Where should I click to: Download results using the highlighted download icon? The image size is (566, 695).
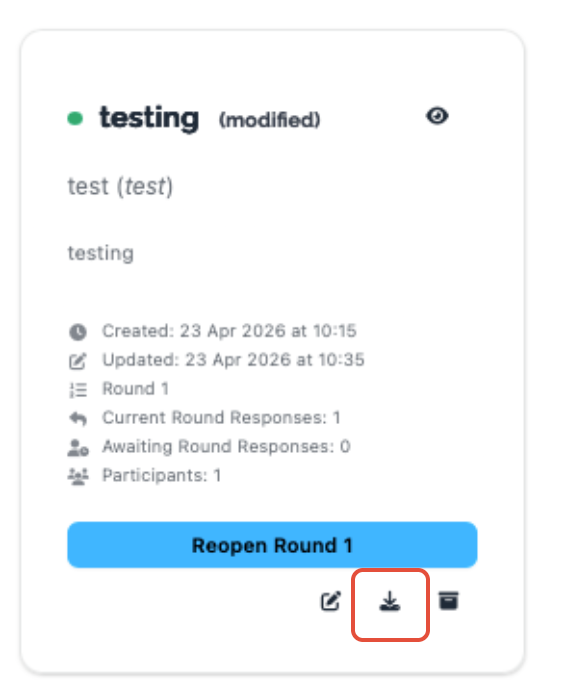pyautogui.click(x=390, y=601)
